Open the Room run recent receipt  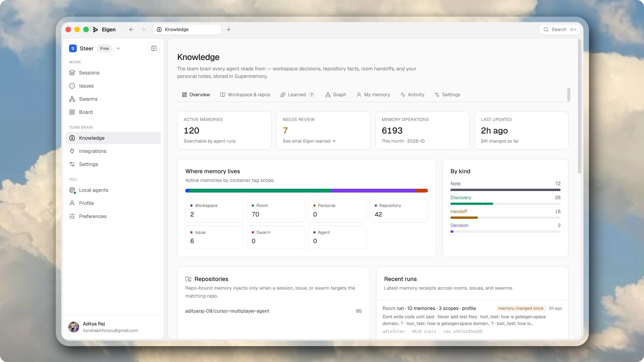pos(472,319)
